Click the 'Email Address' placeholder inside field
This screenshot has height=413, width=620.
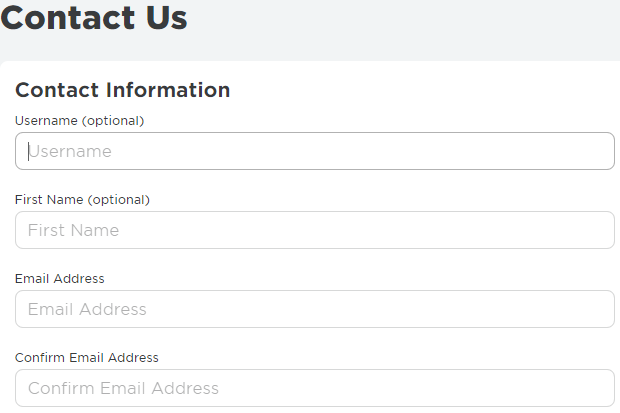pyautogui.click(x=87, y=310)
